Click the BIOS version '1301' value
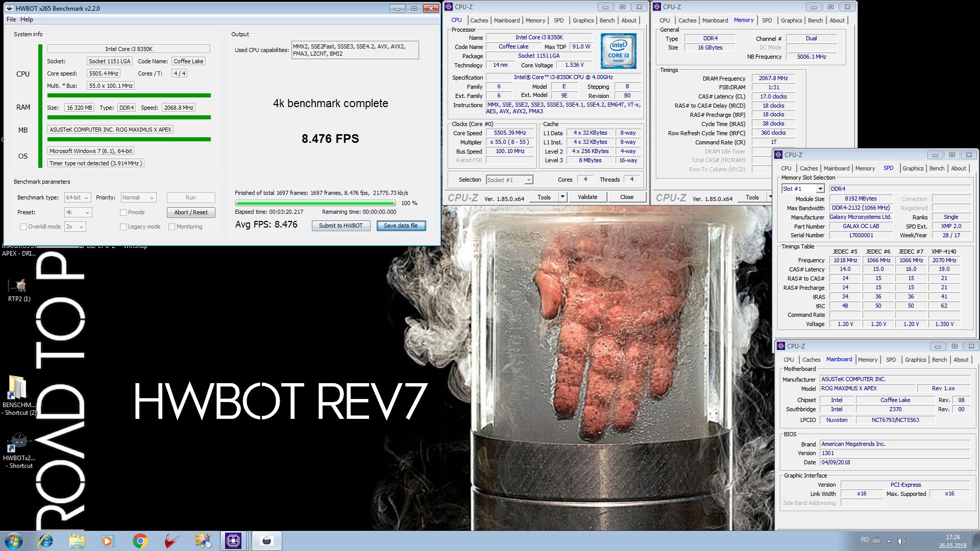Viewport: 980px width, 551px height. (895, 453)
